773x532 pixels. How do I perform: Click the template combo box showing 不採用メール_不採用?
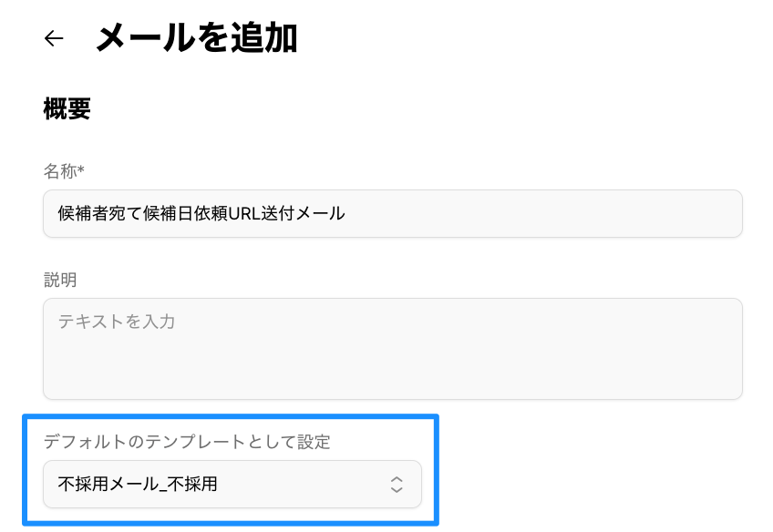(x=232, y=484)
